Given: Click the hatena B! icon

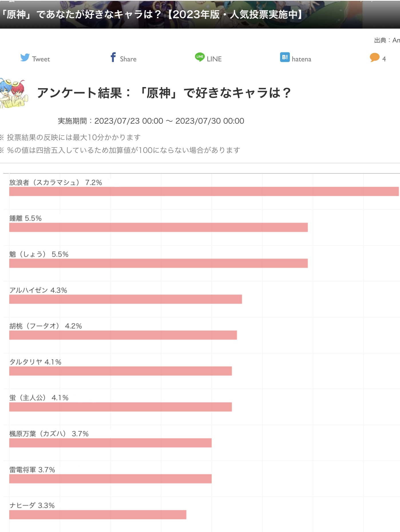Looking at the screenshot, I should (x=285, y=57).
